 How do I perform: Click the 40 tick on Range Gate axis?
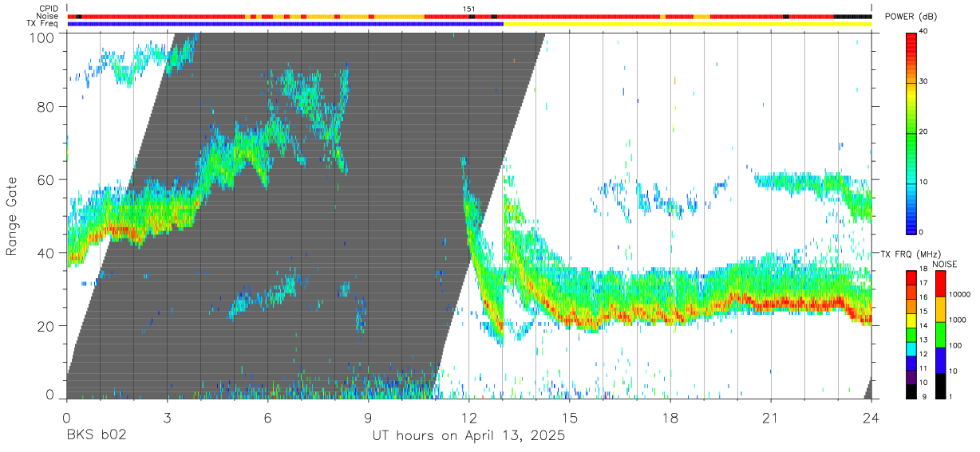47,253
